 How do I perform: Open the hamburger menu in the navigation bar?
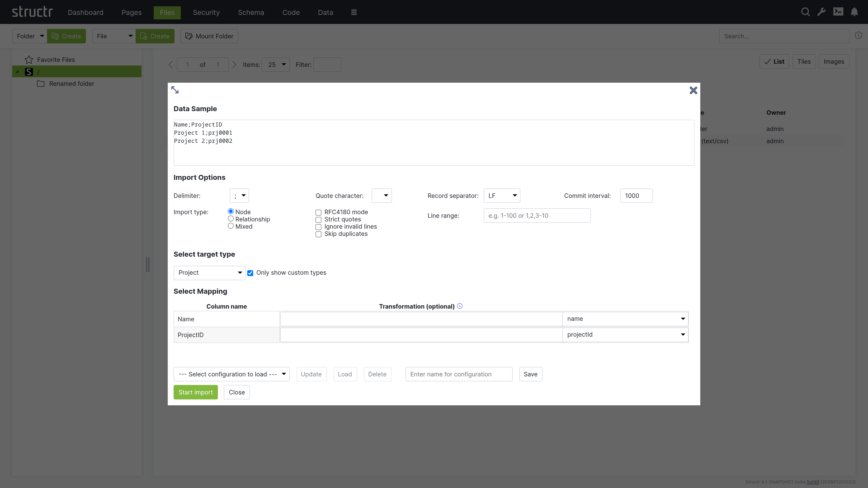click(354, 12)
